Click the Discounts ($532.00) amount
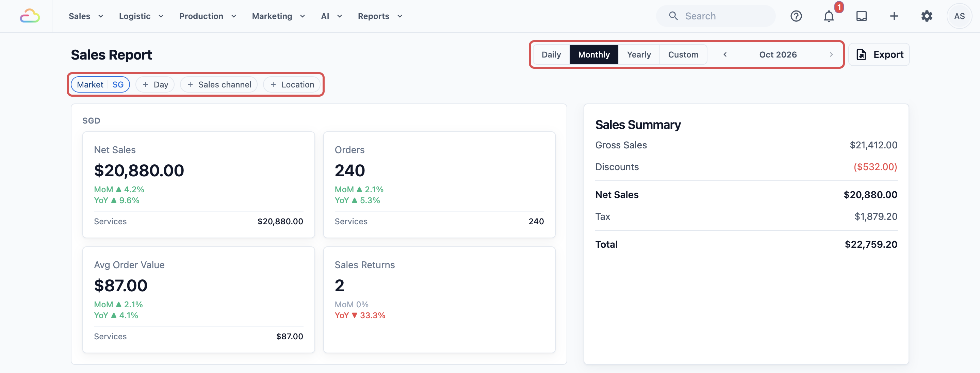 coord(876,167)
